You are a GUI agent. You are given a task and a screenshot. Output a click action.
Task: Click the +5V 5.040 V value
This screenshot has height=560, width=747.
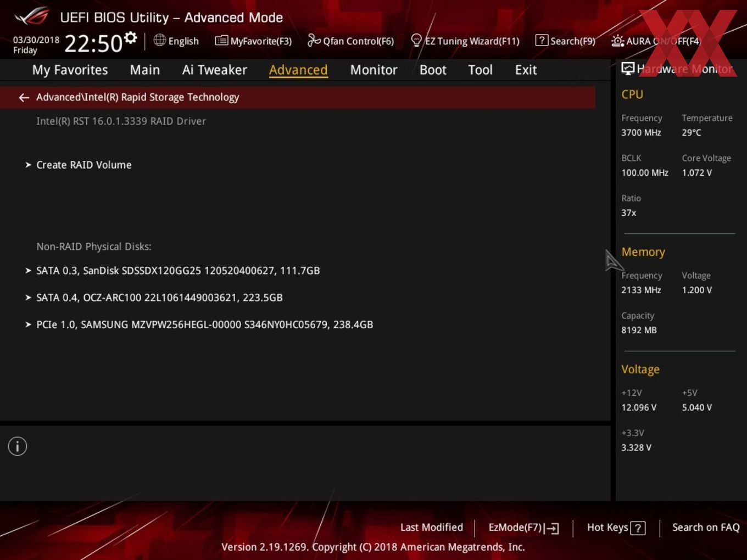tap(696, 407)
